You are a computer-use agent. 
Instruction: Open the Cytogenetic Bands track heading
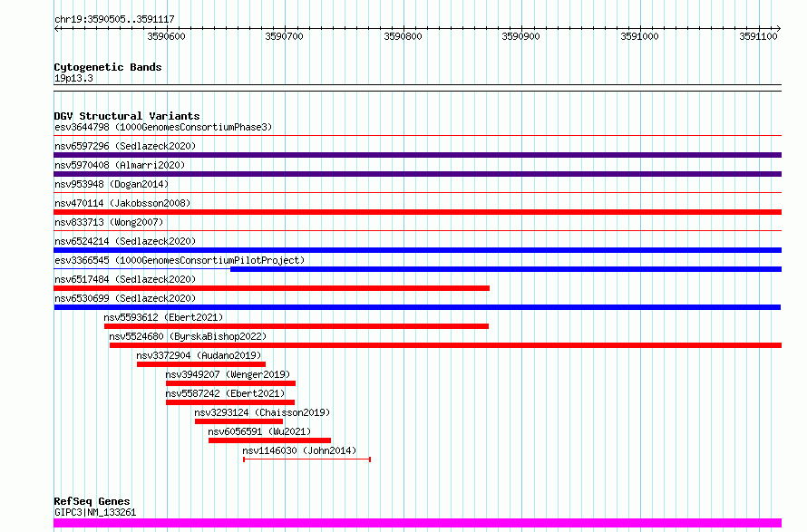tap(108, 67)
